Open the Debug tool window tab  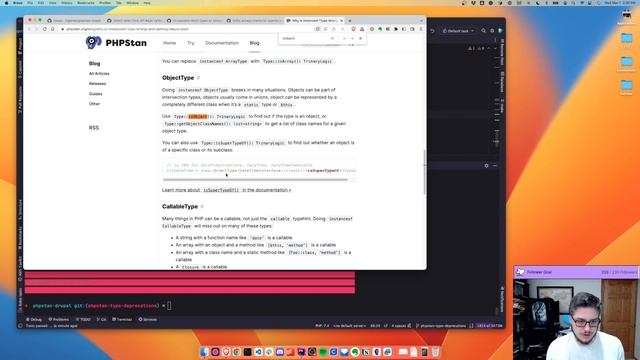[34, 320]
